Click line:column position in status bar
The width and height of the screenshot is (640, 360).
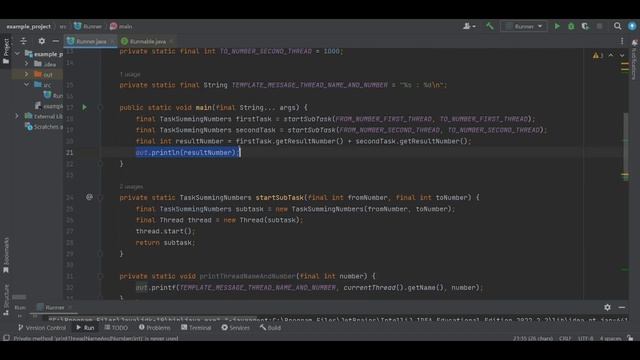(533, 338)
